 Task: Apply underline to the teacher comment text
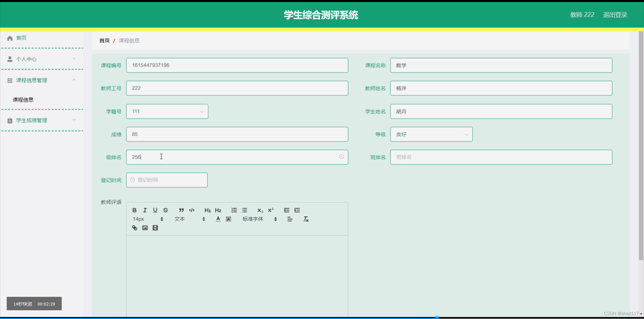click(155, 210)
